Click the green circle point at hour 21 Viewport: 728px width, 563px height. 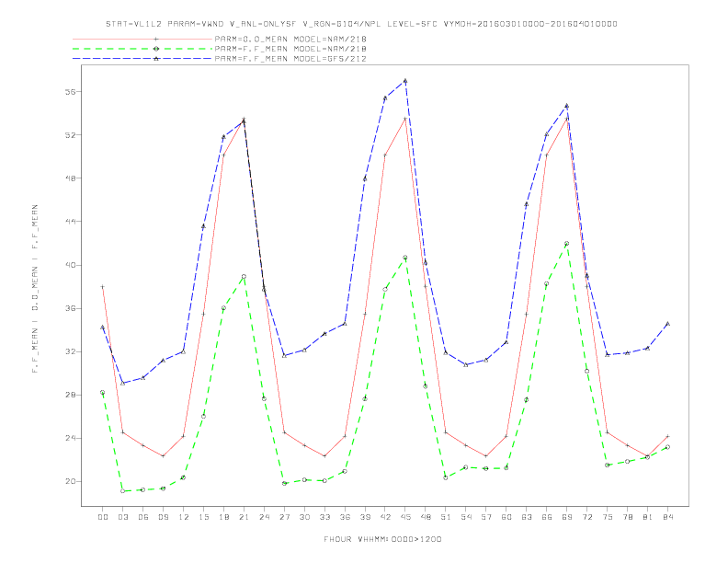pyautogui.click(x=244, y=276)
